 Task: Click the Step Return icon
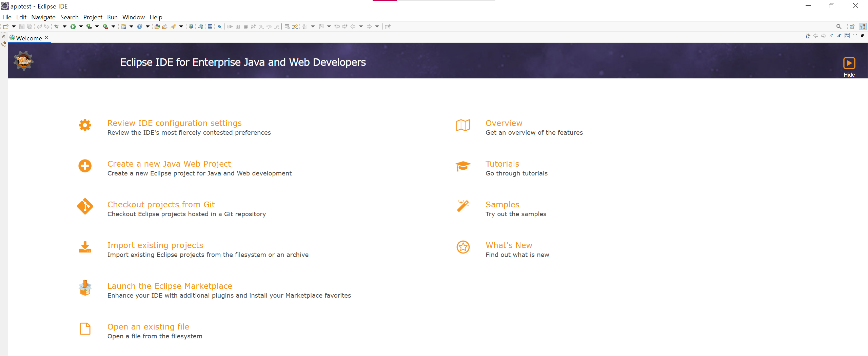[x=277, y=26]
